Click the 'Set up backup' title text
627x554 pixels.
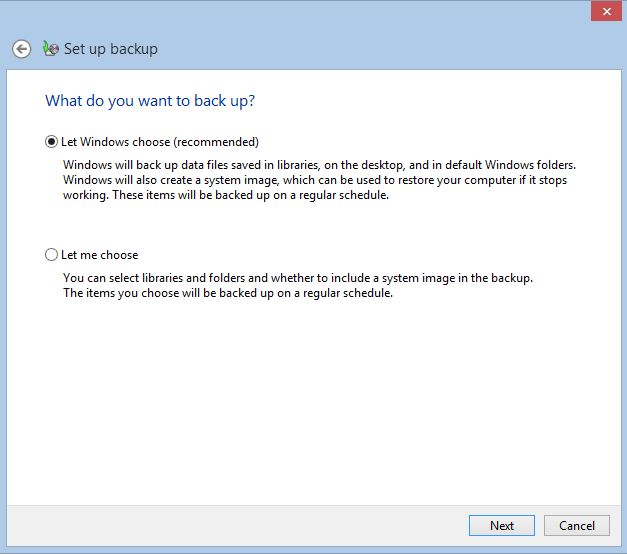coord(111,49)
